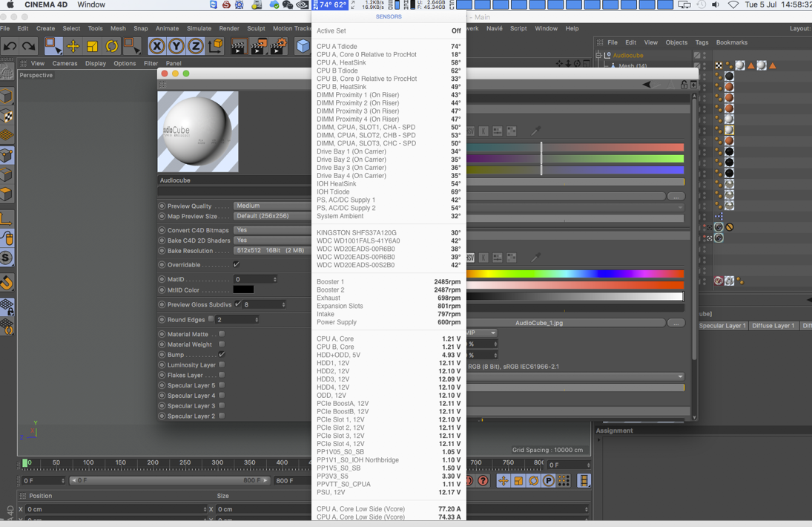Viewport: 812px width, 527px height.
Task: Click eyedropper in upper color section
Action: pyautogui.click(x=536, y=131)
